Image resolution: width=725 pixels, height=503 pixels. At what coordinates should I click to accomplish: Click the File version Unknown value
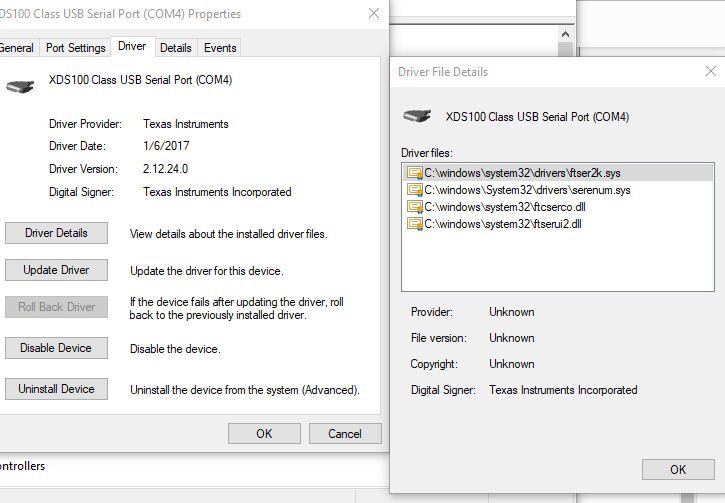512,338
